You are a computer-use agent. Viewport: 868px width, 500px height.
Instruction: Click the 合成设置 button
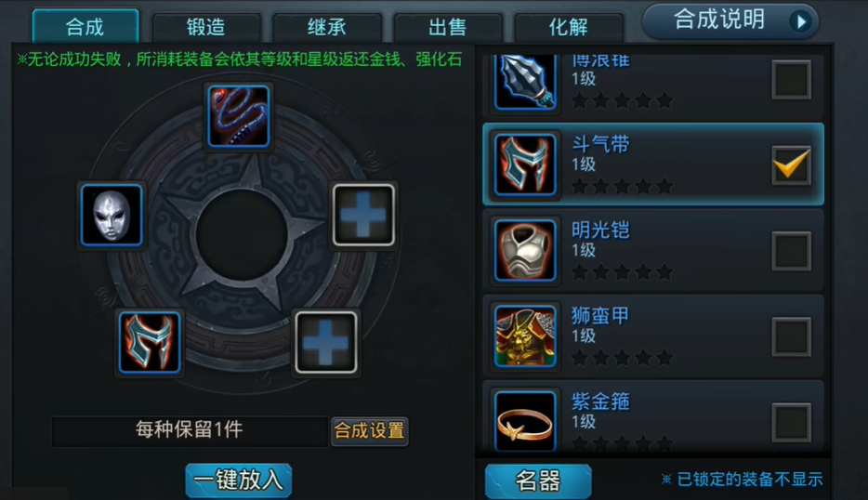tap(369, 431)
